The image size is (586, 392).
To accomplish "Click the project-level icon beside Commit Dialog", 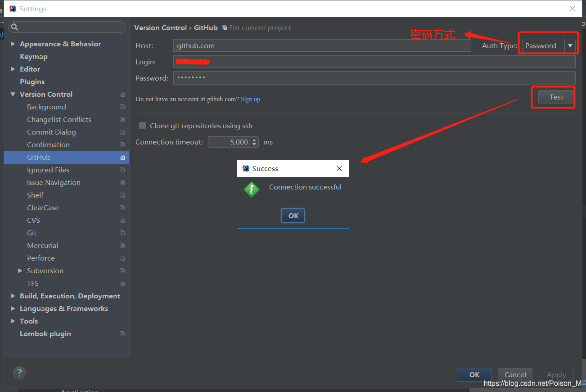I will tap(122, 132).
